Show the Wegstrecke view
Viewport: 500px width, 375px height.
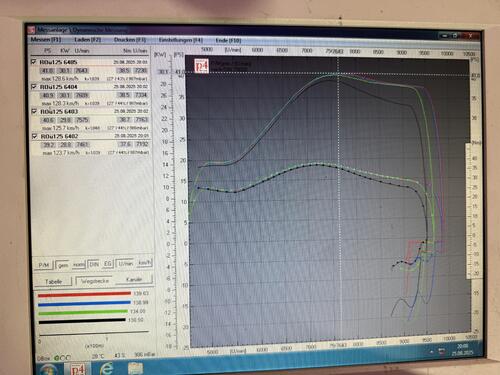tap(95, 281)
